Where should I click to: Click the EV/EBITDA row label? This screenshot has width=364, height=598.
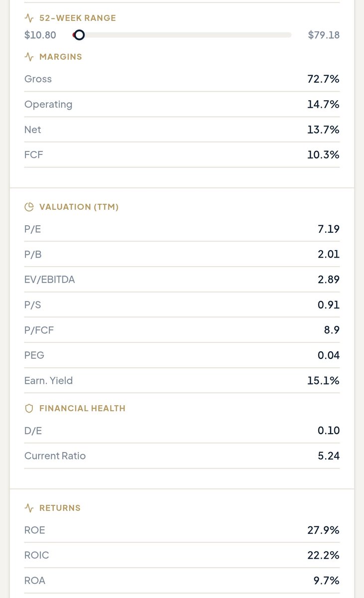click(50, 280)
